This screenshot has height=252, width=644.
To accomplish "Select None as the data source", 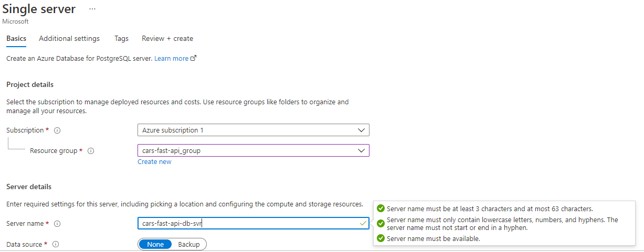I will tap(155, 245).
